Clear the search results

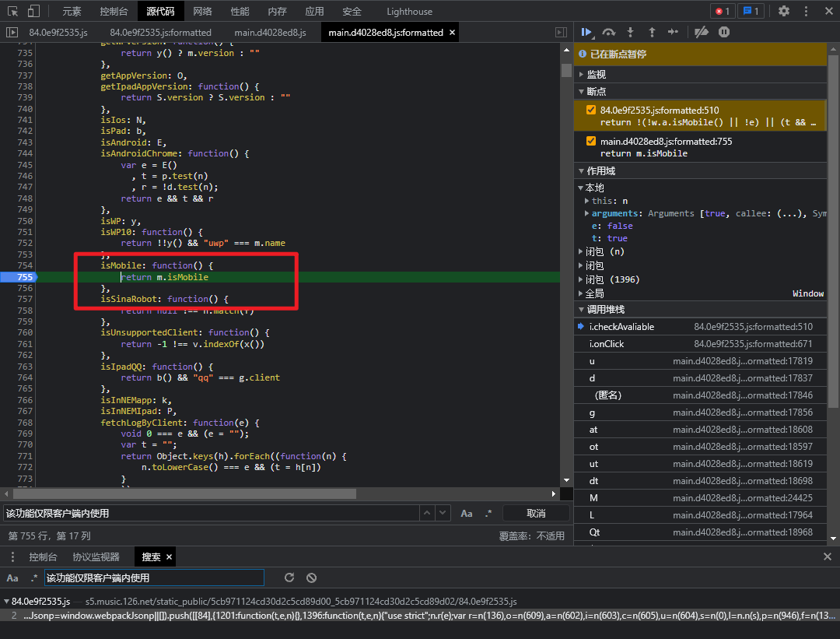pyautogui.click(x=311, y=578)
